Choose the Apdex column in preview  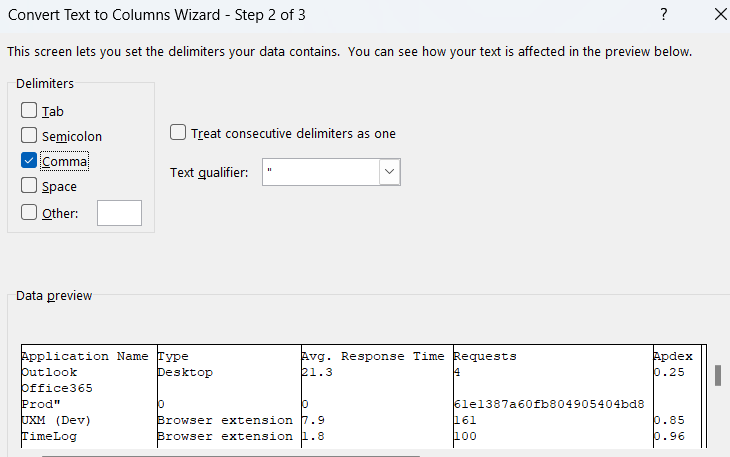coord(673,356)
